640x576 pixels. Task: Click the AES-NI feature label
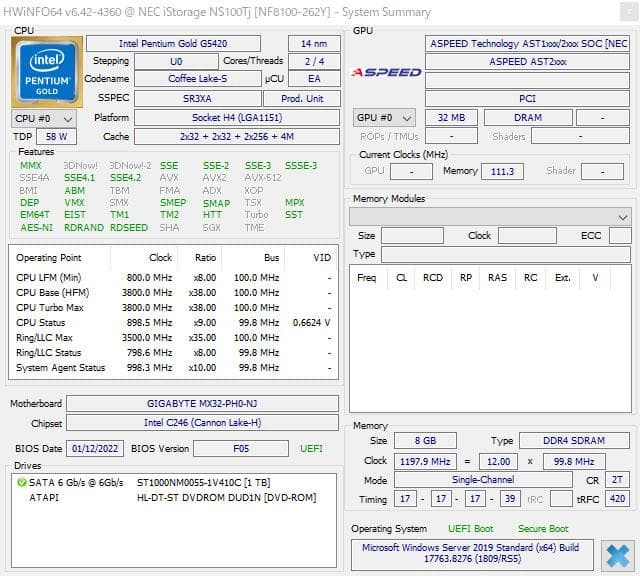36,227
